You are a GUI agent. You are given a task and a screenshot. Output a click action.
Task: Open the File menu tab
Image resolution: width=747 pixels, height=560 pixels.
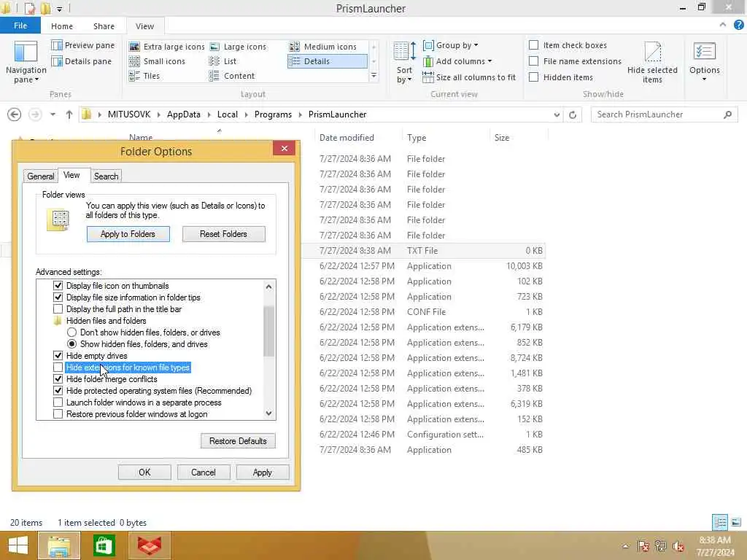tap(20, 26)
